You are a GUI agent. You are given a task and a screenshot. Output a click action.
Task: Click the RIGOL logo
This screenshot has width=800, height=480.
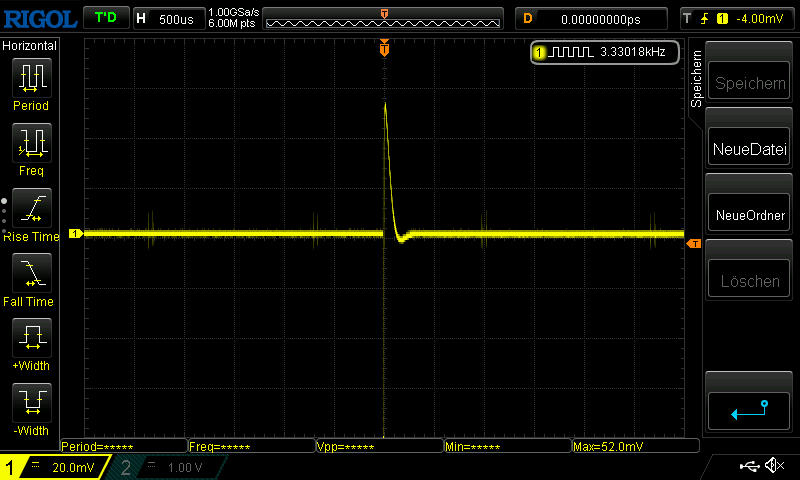[x=40, y=19]
